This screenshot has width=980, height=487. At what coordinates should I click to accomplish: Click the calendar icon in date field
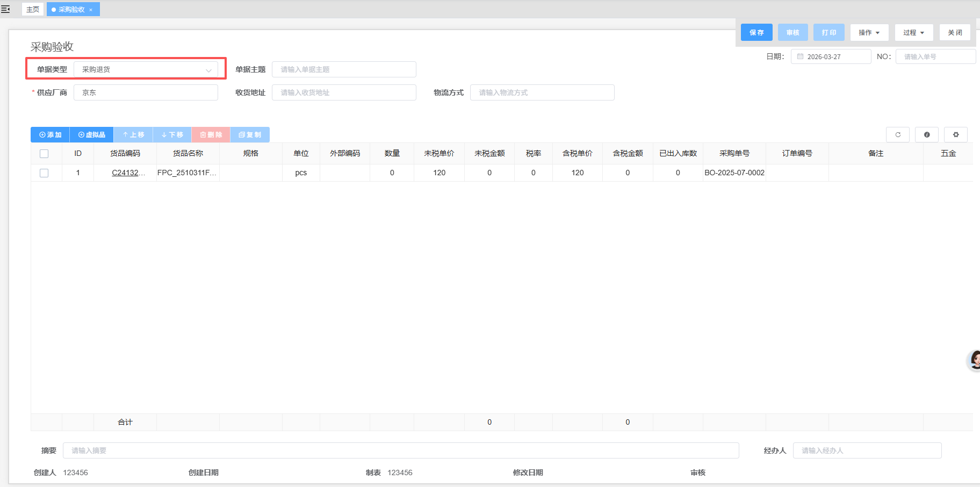(x=800, y=56)
